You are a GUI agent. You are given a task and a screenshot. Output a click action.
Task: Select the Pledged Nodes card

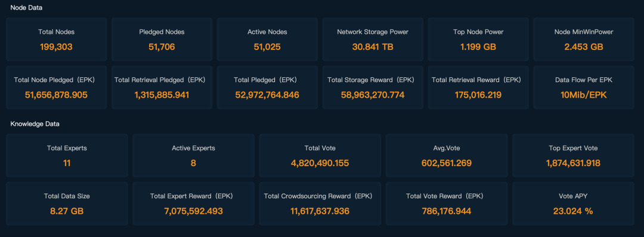point(162,39)
